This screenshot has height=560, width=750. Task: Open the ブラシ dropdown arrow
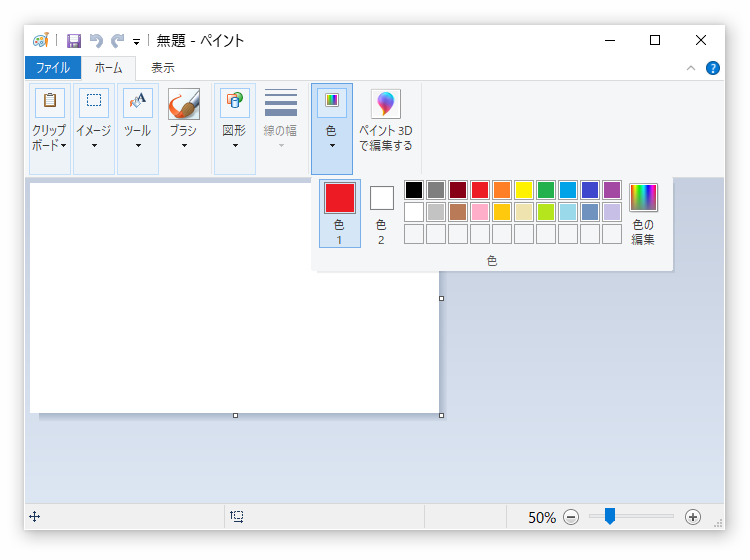[x=184, y=145]
